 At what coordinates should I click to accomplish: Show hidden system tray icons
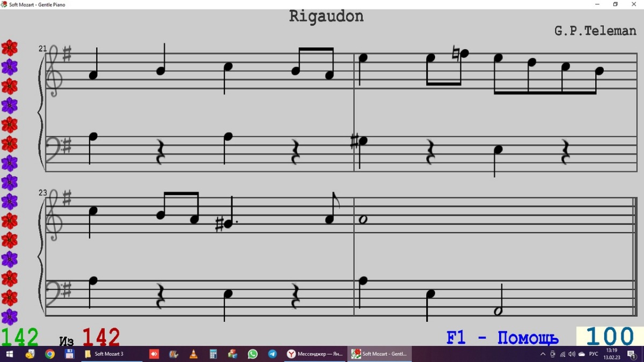[x=543, y=354]
